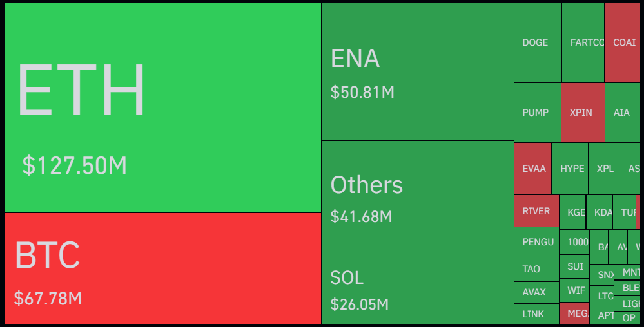Select the SOL $26.05M tile
This screenshot has height=327, width=644.
418,289
